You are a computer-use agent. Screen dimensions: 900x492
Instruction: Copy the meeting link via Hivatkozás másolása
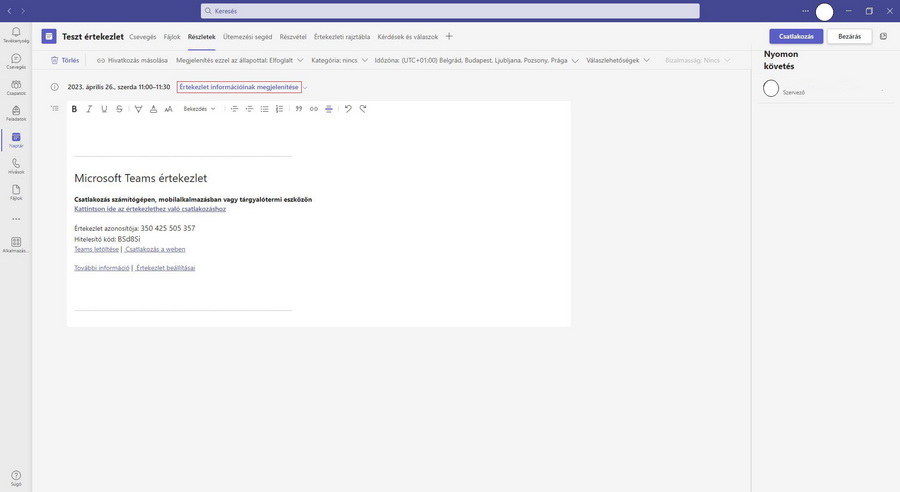click(x=133, y=60)
